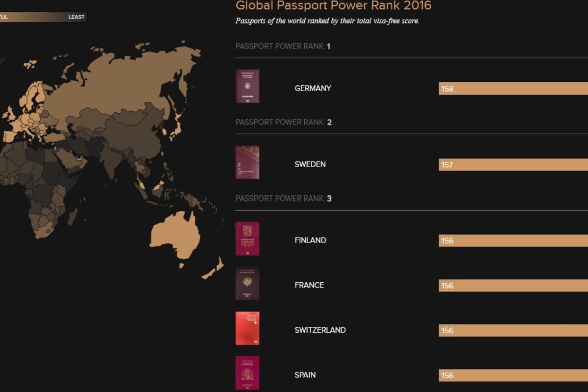Image resolution: width=588 pixels, height=392 pixels.
Task: Click the Sweden passport cover image
Action: (247, 162)
